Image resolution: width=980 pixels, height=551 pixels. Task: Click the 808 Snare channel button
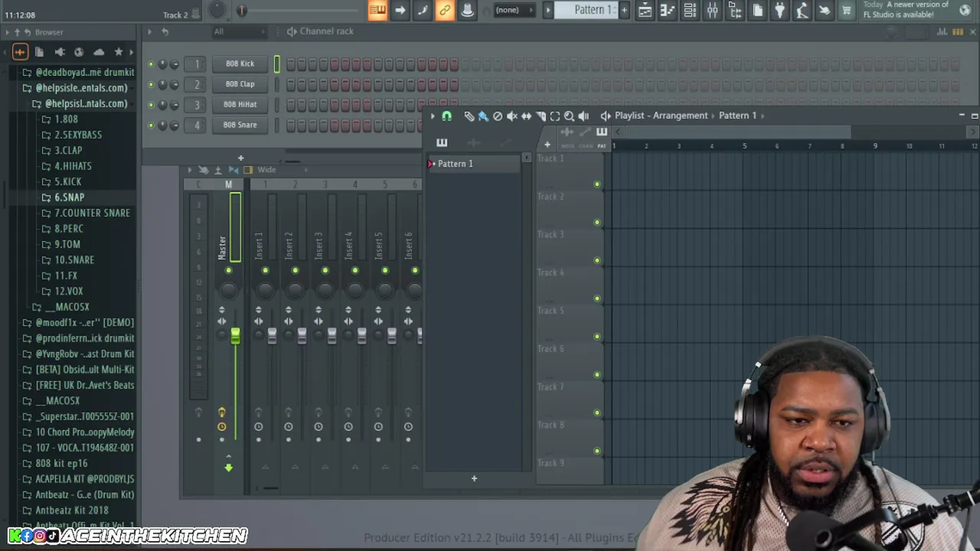[x=240, y=125]
